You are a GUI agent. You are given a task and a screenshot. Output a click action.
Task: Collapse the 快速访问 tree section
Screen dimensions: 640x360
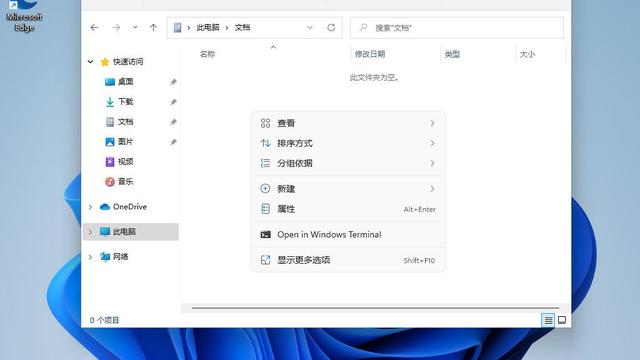pos(90,62)
